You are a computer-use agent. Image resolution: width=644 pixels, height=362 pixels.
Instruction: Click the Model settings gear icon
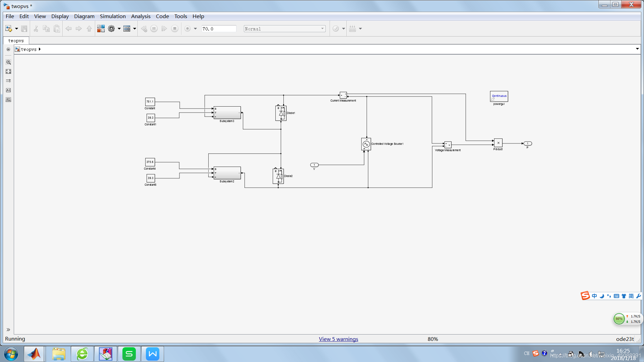[x=112, y=28]
